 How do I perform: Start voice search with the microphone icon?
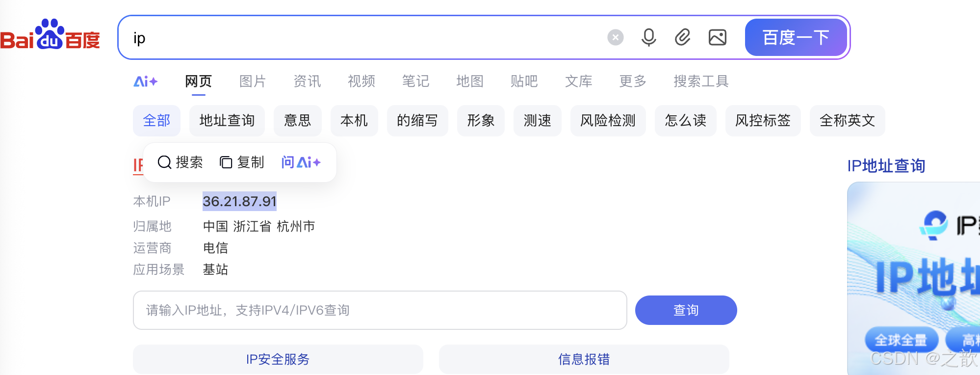click(x=648, y=37)
